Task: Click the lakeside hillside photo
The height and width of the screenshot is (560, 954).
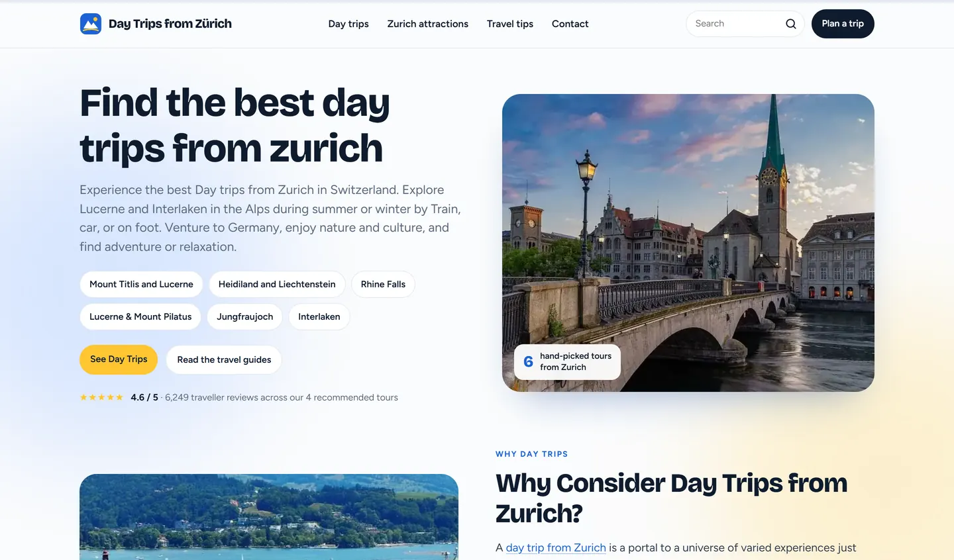Action: [x=269, y=517]
